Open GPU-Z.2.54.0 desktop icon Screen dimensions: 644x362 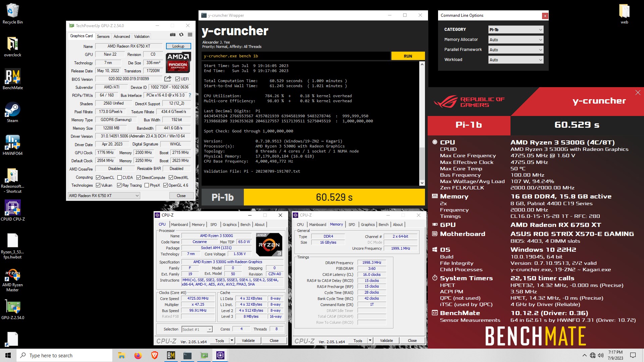pyautogui.click(x=12, y=309)
